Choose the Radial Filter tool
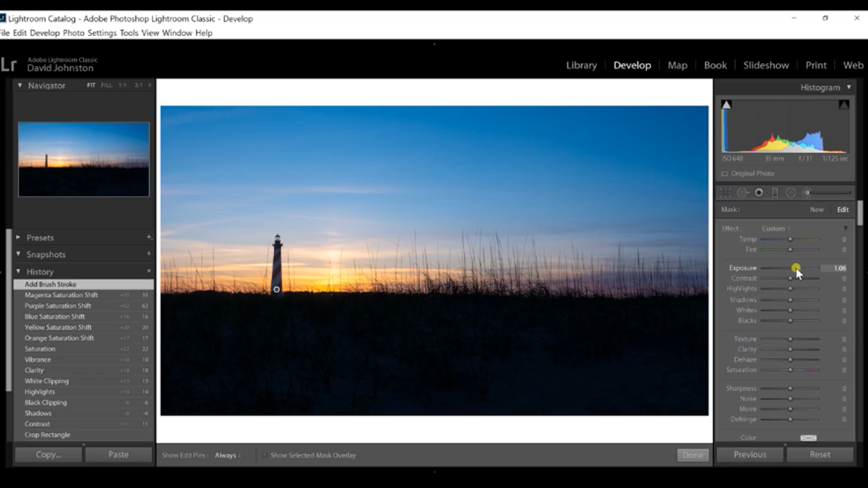 [x=791, y=193]
